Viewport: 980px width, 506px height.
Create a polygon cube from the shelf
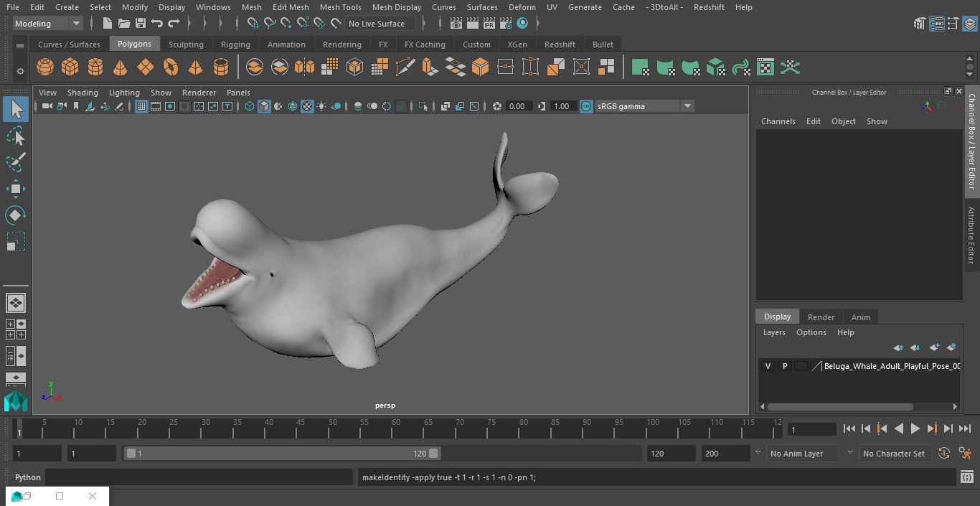point(70,67)
